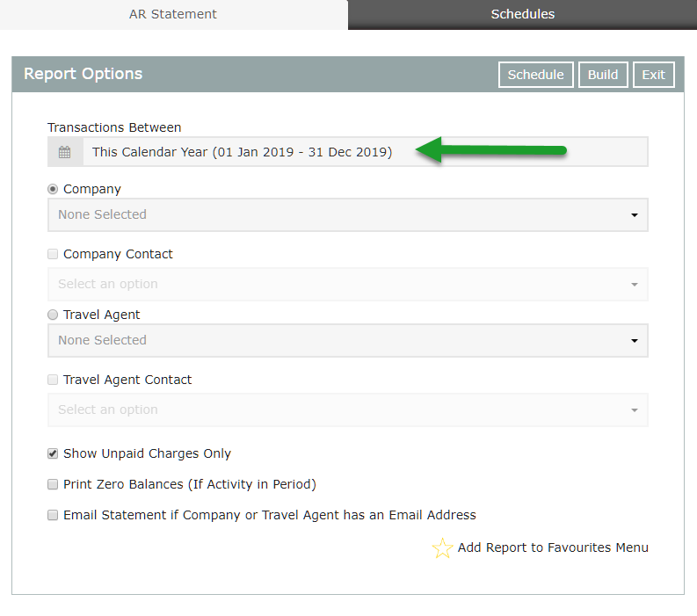This screenshot has width=697, height=616.
Task: Enable Email Statement checkbox
Action: [53, 515]
